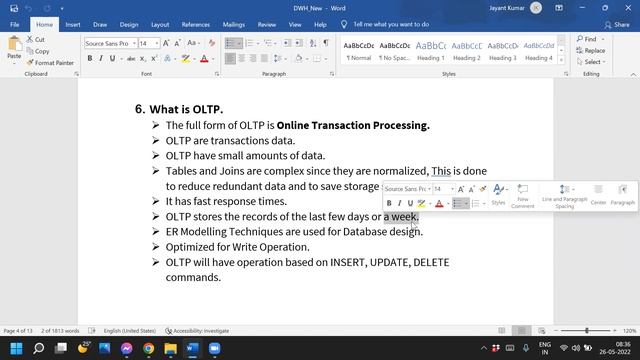
Task: Shrink font size in mini toolbar
Action: [x=472, y=189]
